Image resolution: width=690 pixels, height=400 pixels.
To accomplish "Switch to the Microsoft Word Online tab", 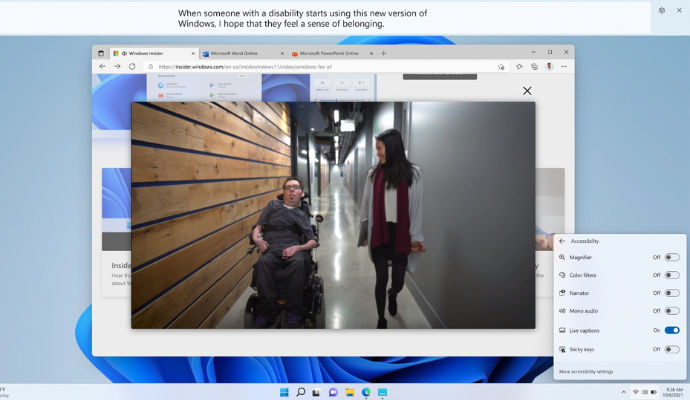I will click(x=243, y=53).
